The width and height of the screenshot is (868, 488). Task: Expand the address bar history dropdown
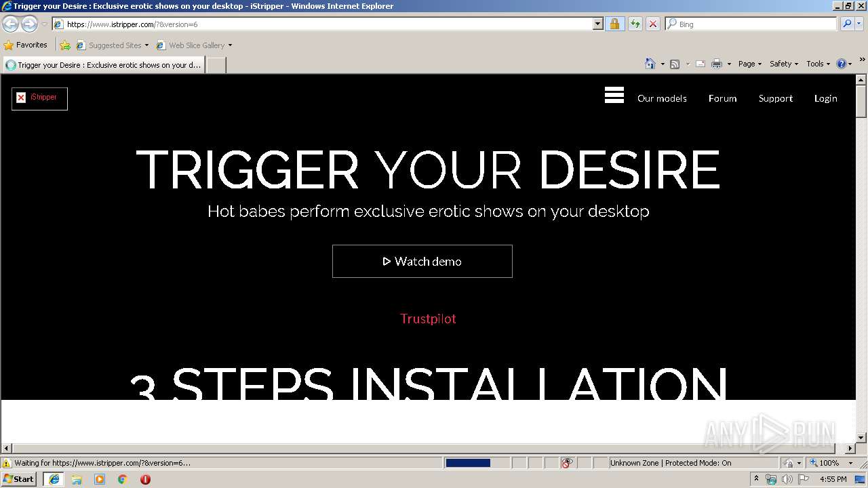click(597, 24)
